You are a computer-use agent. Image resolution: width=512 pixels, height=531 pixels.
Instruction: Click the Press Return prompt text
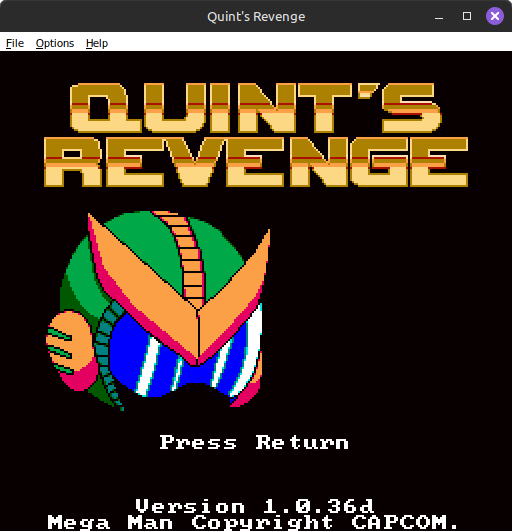coord(254,442)
